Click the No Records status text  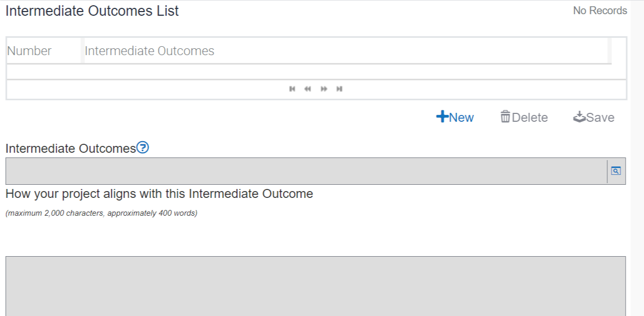[x=600, y=10]
